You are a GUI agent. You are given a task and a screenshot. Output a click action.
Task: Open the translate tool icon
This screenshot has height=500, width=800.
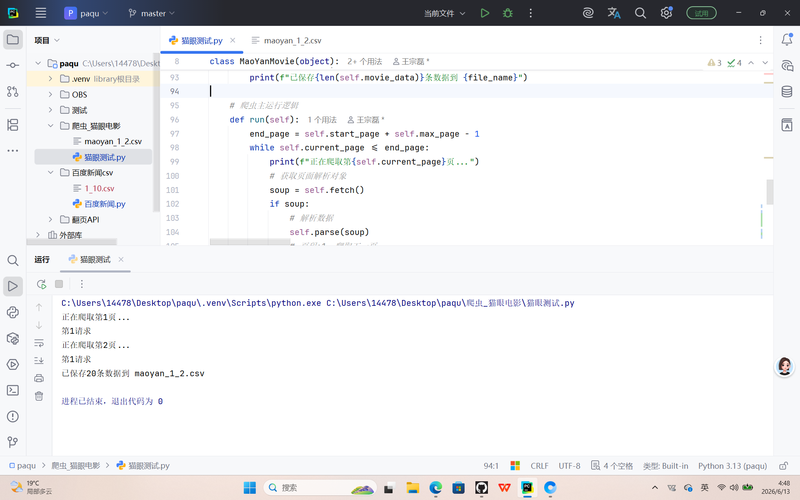point(614,13)
